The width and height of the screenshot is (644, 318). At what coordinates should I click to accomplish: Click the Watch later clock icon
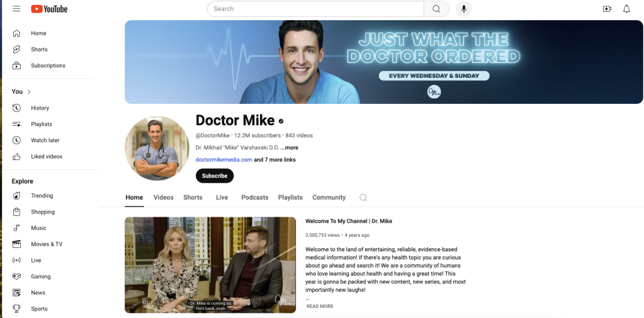pos(16,140)
